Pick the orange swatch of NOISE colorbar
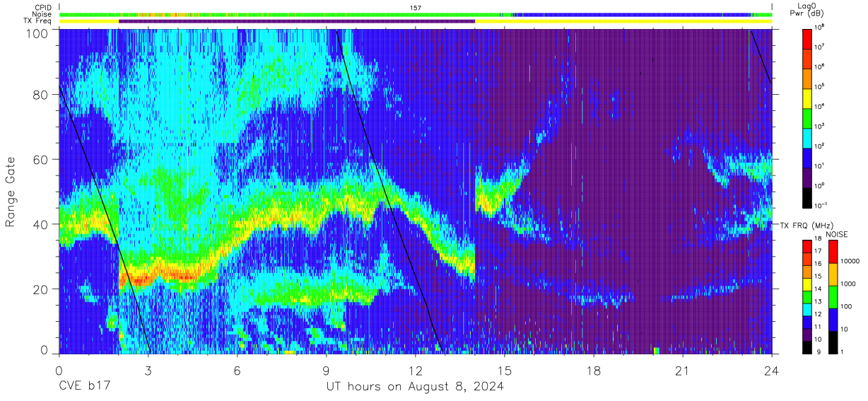Image resolution: width=868 pixels, height=401 pixels. point(833,274)
